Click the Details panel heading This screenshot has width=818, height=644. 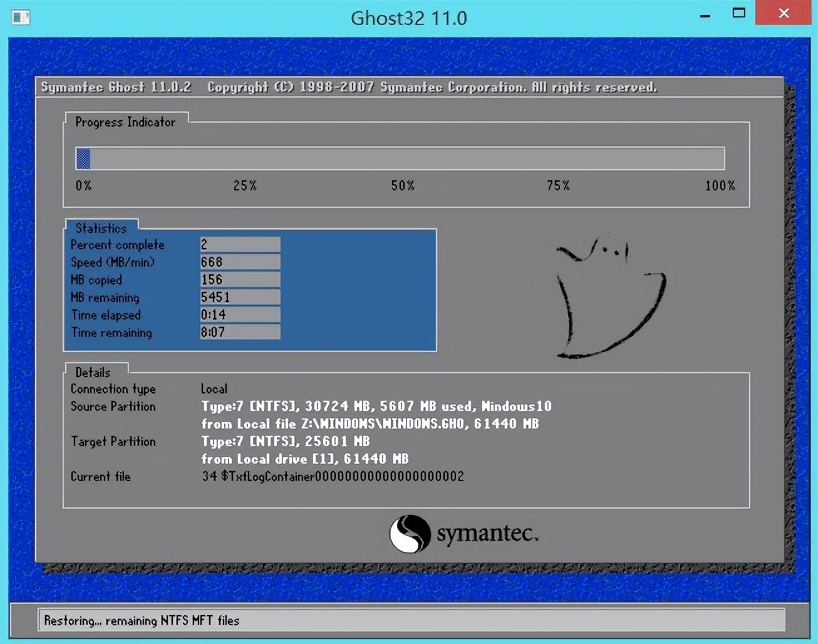pos(93,372)
